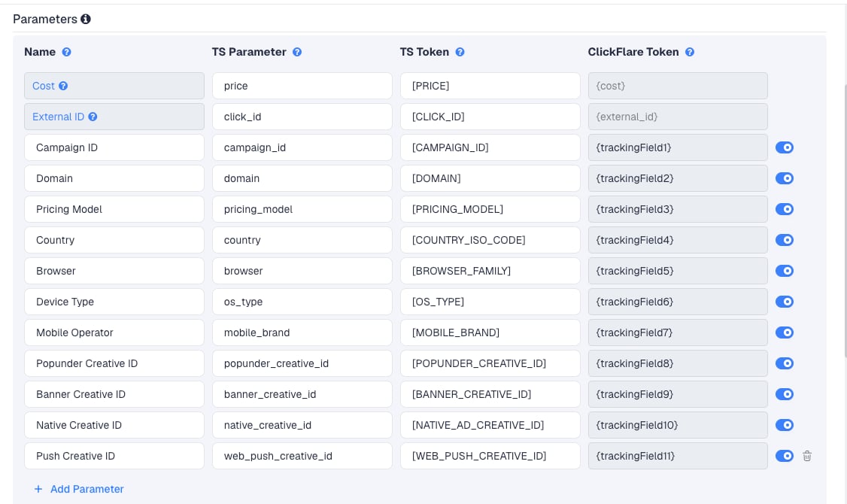Toggle the Device Type tracking switch
Viewport: 847px width, 504px height.
click(785, 302)
